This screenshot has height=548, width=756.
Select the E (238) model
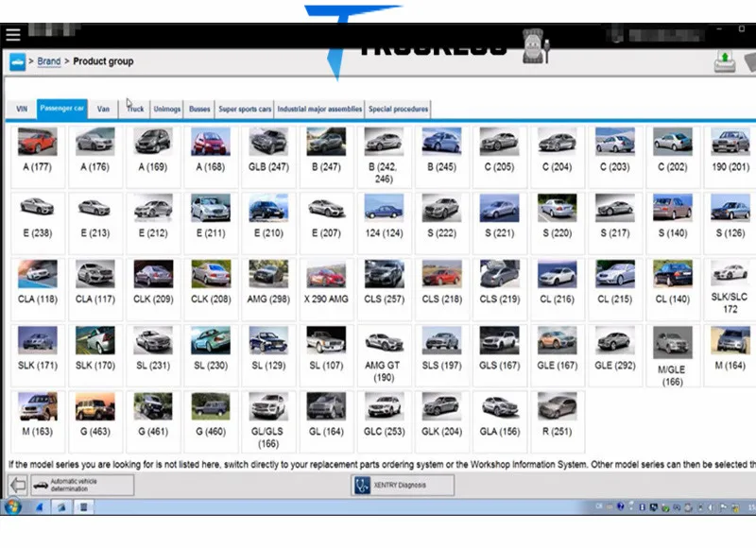tap(38, 222)
